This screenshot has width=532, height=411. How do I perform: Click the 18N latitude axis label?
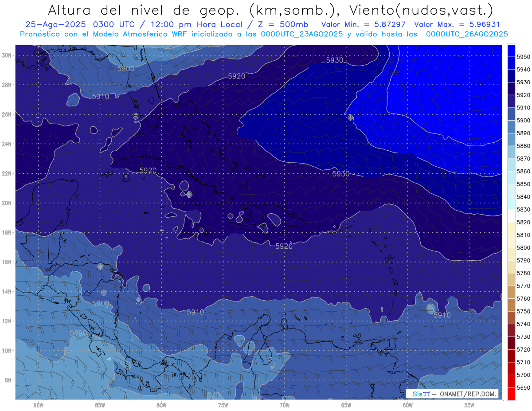[7, 232]
